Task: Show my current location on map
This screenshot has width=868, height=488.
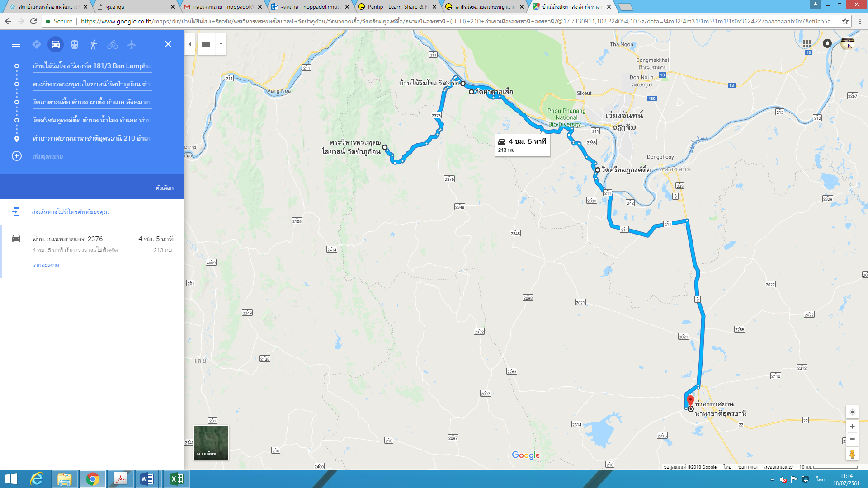Action: (x=852, y=412)
